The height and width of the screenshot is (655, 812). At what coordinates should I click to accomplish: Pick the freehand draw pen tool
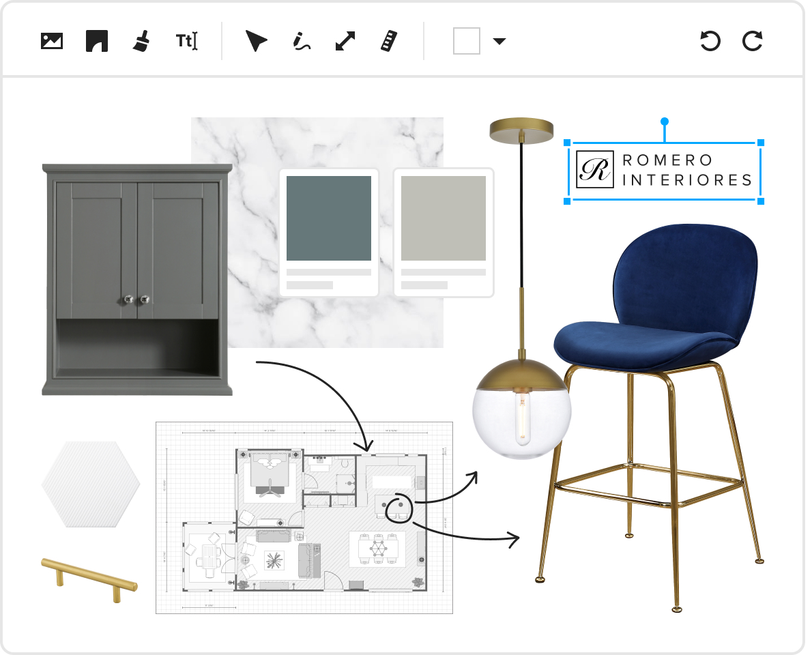pos(301,41)
